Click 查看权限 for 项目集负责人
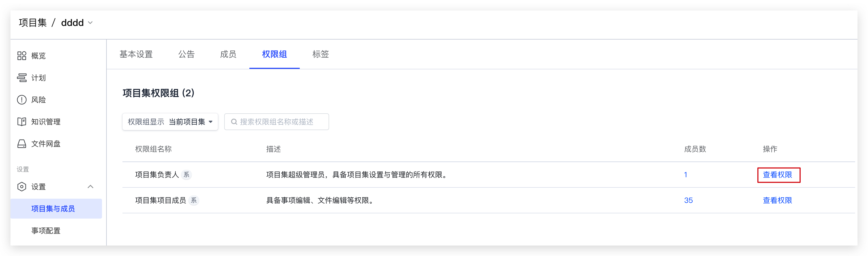Screen dimensions: 868x256 (777, 175)
